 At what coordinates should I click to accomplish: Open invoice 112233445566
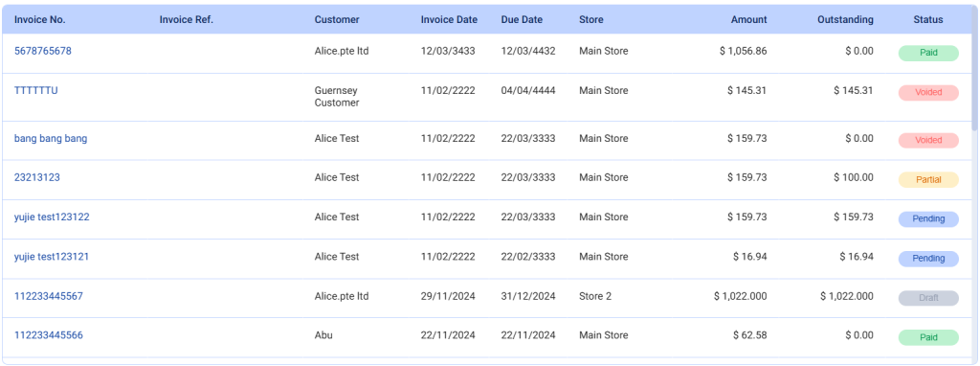[48, 335]
